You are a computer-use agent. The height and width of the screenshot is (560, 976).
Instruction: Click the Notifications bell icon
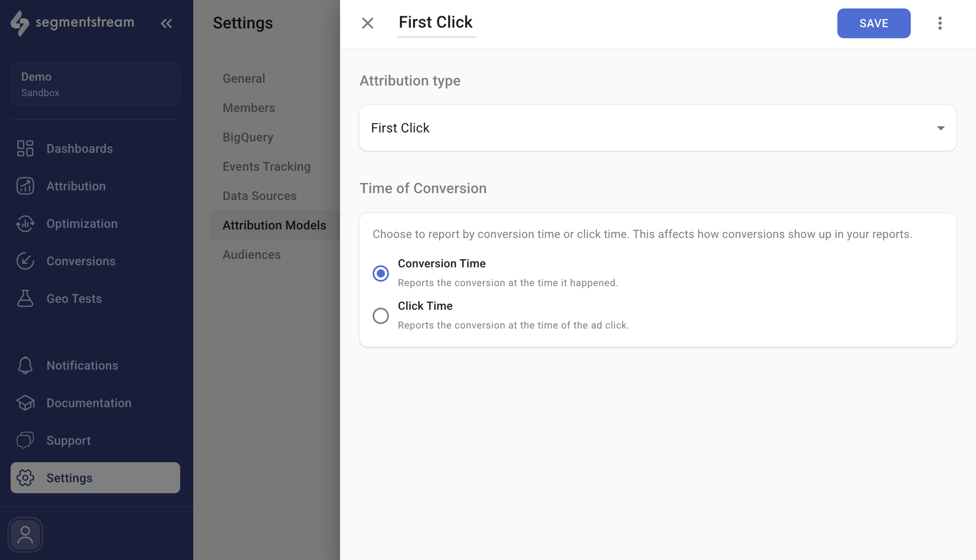(25, 366)
